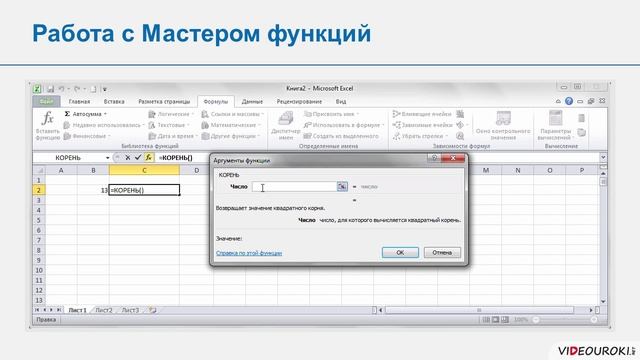Click the show formulas icon beside Влияющие ячейки
Screen dimensions: 640x360
click(x=460, y=114)
